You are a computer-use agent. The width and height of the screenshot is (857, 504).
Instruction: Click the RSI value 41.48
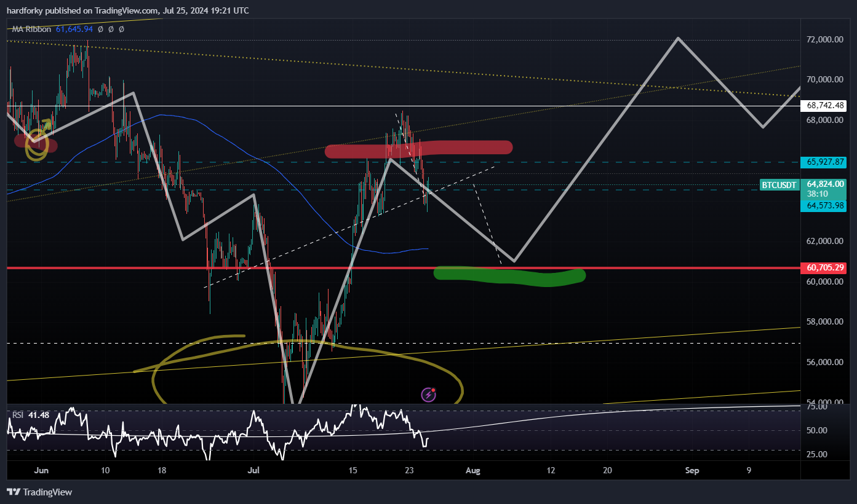[x=38, y=415]
